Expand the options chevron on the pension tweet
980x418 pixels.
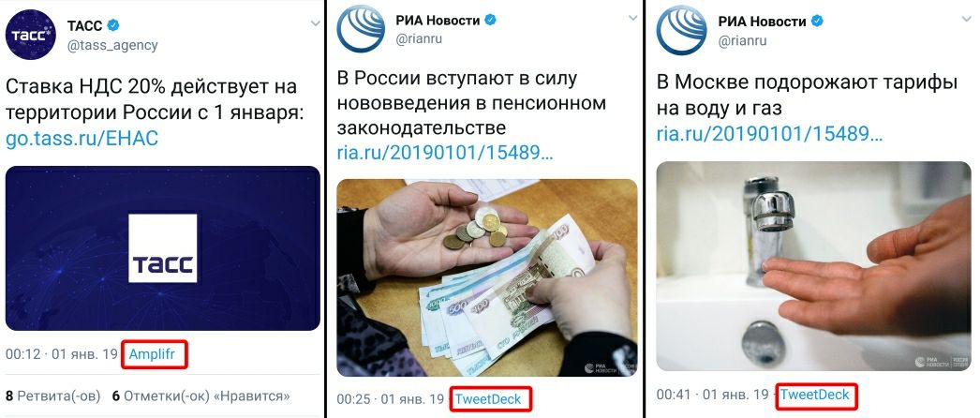point(632,18)
